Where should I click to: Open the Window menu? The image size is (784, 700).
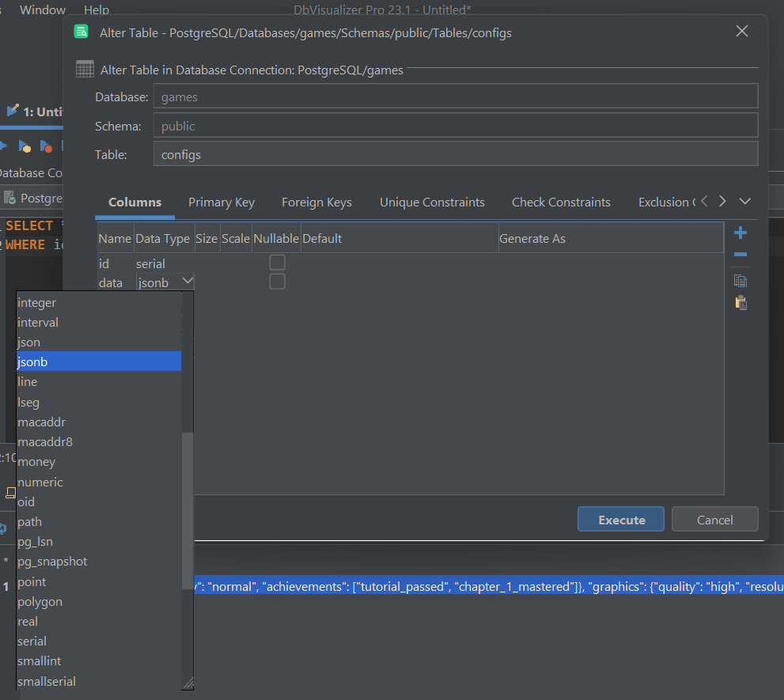tap(43, 9)
